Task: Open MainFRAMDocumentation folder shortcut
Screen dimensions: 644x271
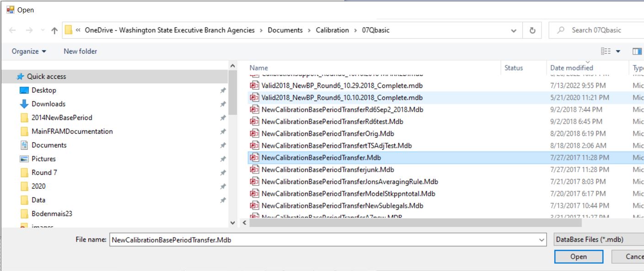Action: pyautogui.click(x=72, y=131)
